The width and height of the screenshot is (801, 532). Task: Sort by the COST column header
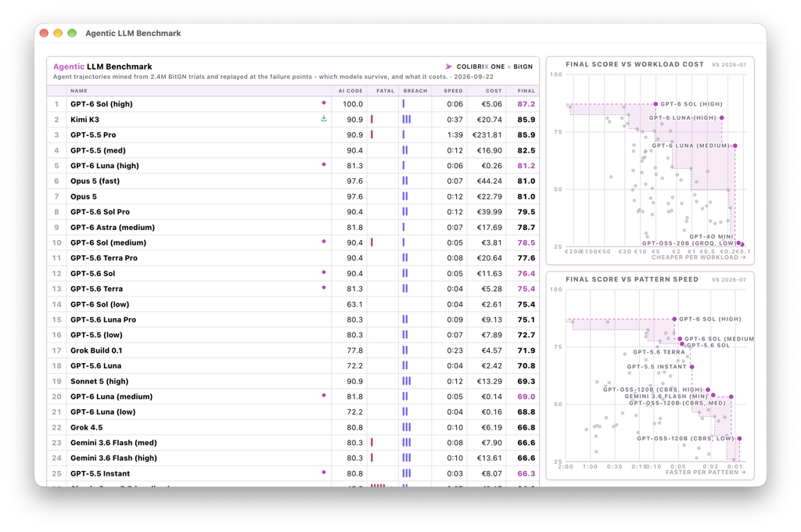click(x=494, y=91)
